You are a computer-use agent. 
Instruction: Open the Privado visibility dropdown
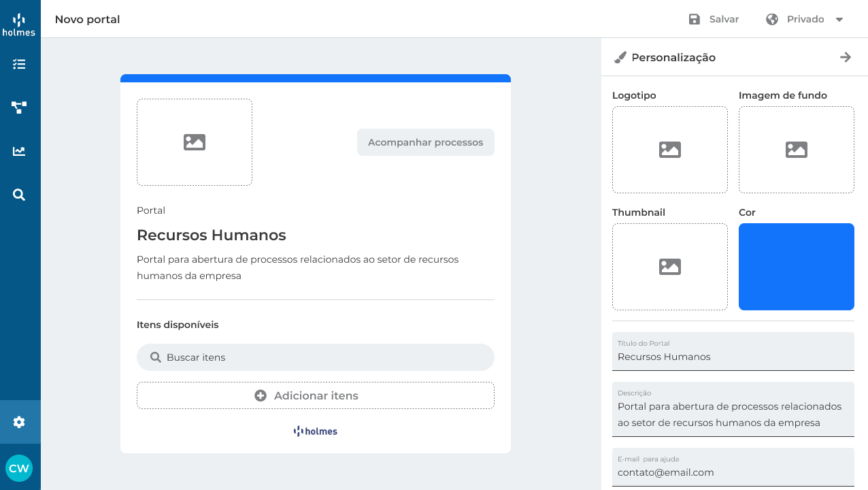pyautogui.click(x=805, y=19)
